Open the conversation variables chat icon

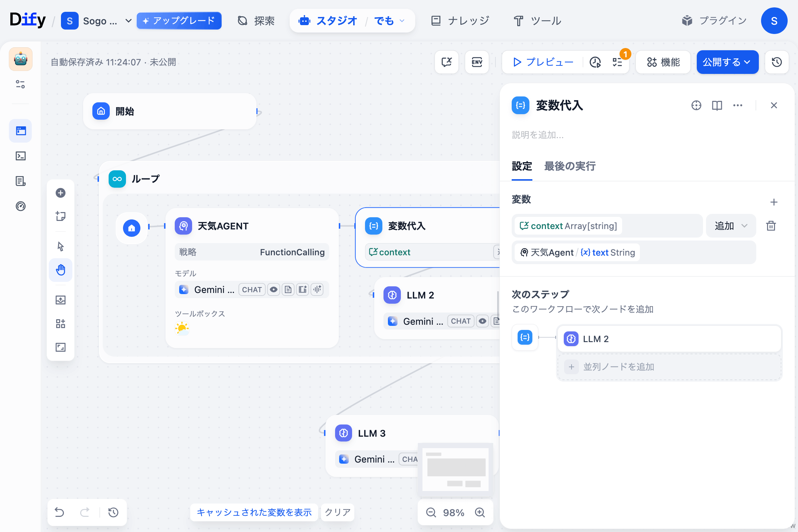click(446, 62)
